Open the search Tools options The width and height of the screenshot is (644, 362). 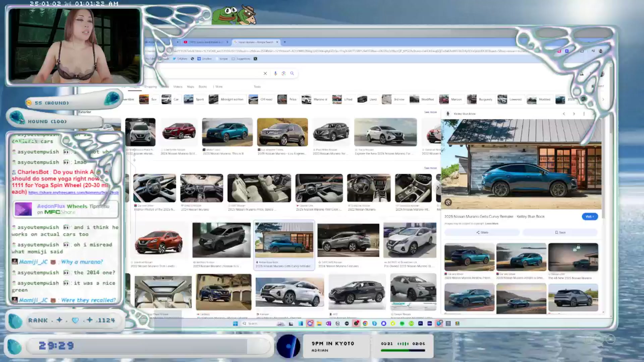point(257,87)
